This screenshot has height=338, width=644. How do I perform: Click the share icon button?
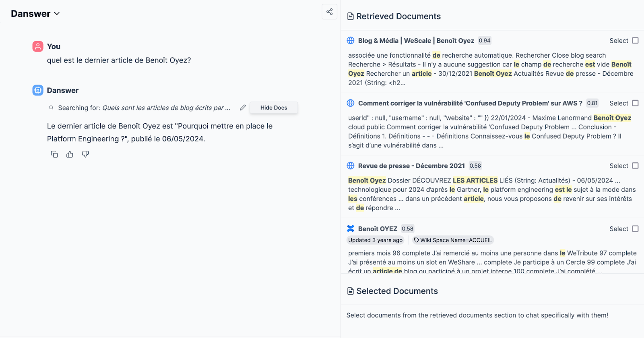[329, 12]
